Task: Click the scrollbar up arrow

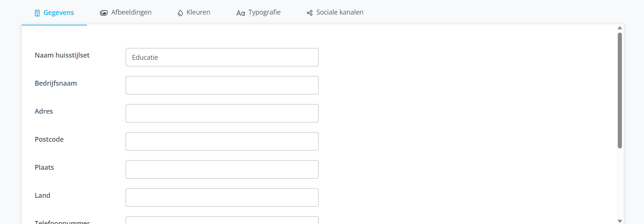Action: pyautogui.click(x=620, y=27)
